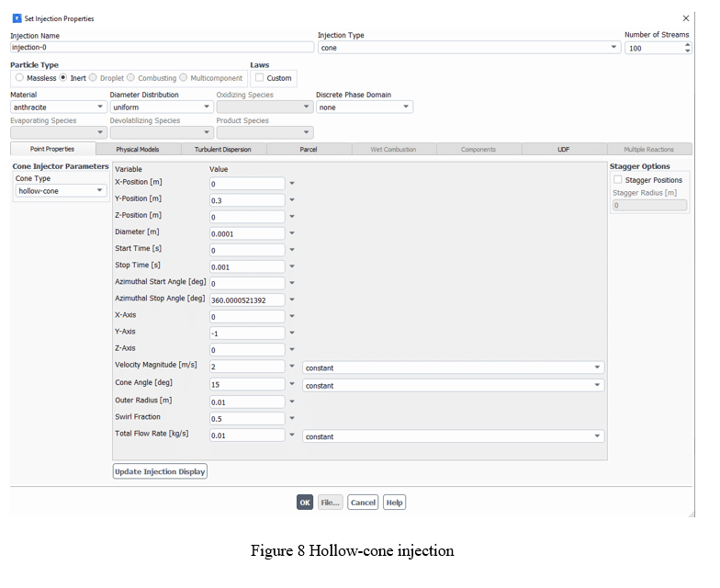720x588 pixels.
Task: Click arrow icon beside Diameter field
Action: [x=292, y=233]
